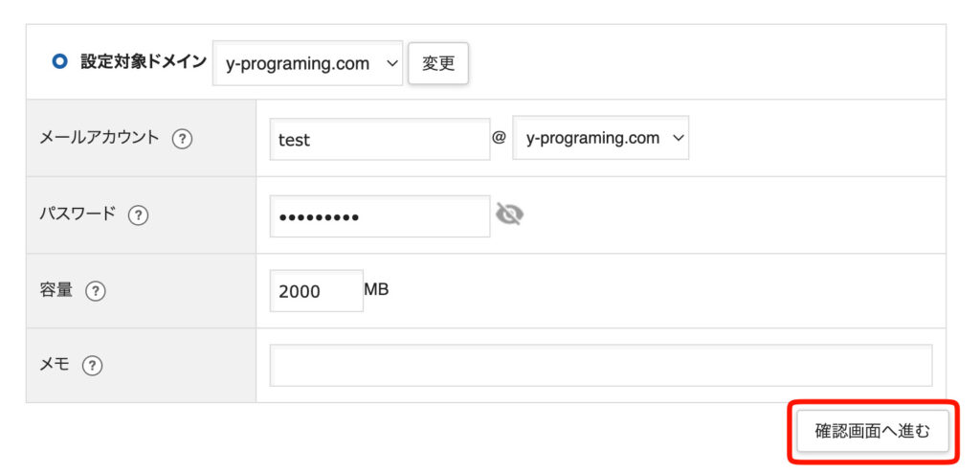Select the capacity field showing 2000
The image size is (980, 474).
click(316, 291)
